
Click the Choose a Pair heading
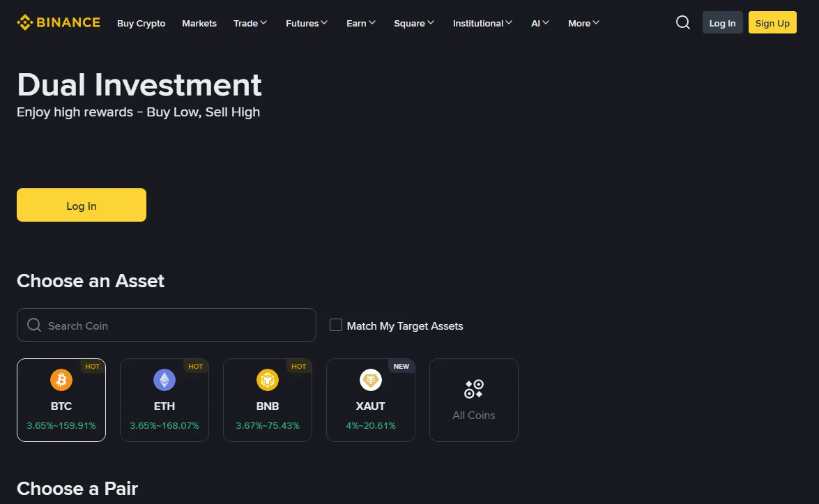click(x=77, y=489)
